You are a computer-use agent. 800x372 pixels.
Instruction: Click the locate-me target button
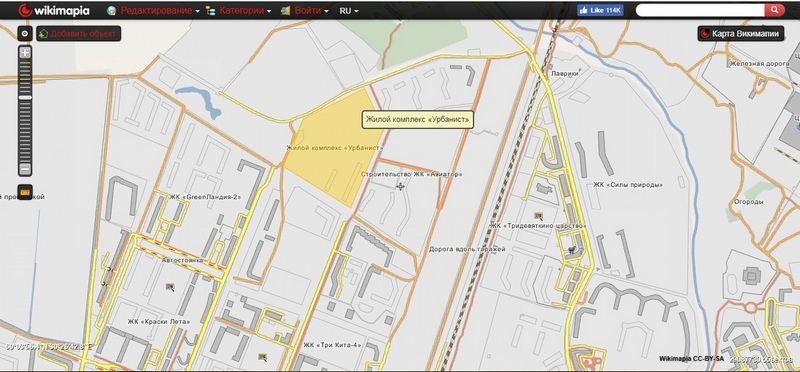point(25,34)
